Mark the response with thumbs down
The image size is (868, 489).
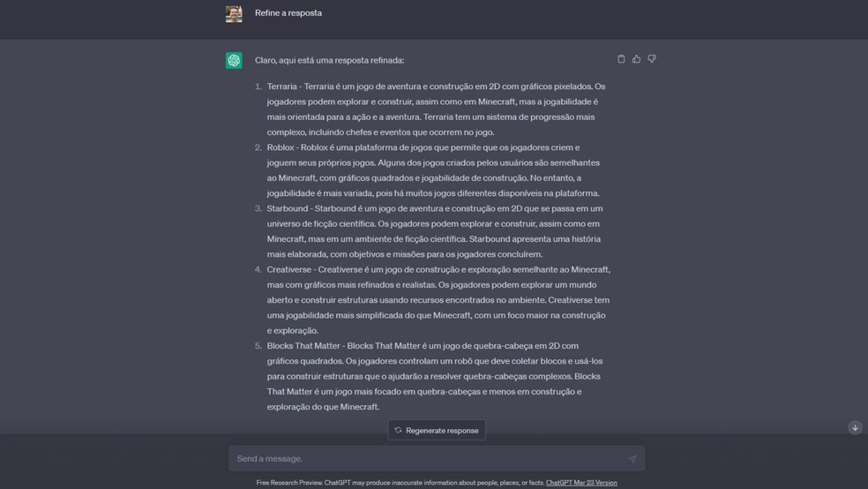click(652, 59)
